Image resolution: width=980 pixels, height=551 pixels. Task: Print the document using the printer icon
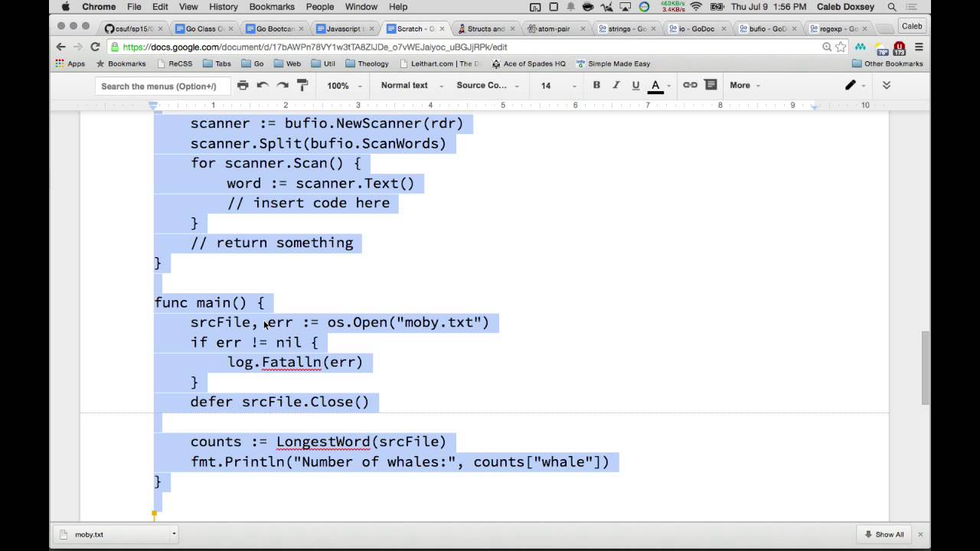point(243,85)
